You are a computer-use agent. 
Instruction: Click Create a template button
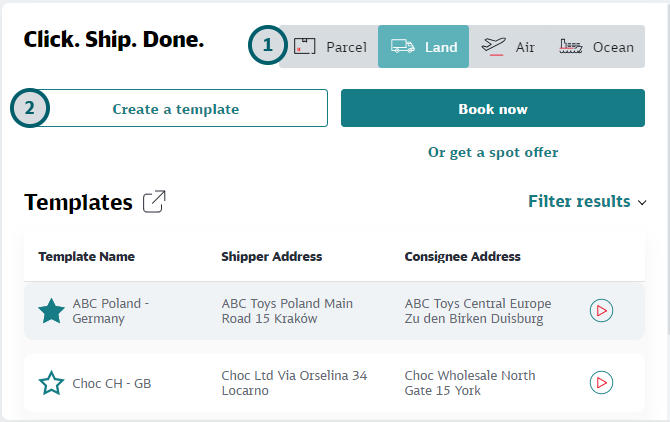pyautogui.click(x=176, y=109)
